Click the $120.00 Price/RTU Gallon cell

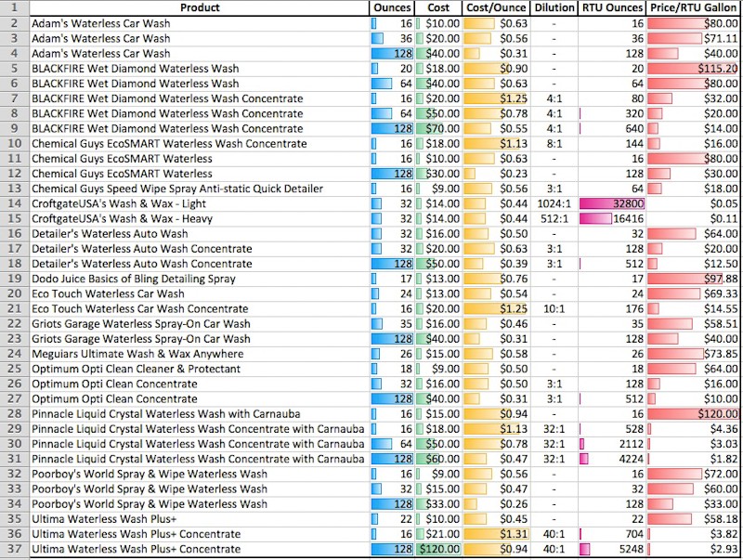coord(693,414)
